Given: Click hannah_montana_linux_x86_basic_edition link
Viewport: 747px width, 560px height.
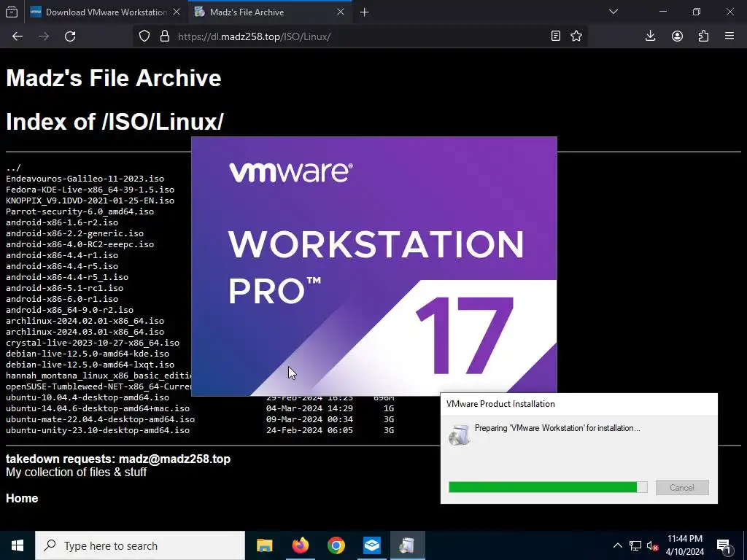Looking at the screenshot, I should coord(98,376).
